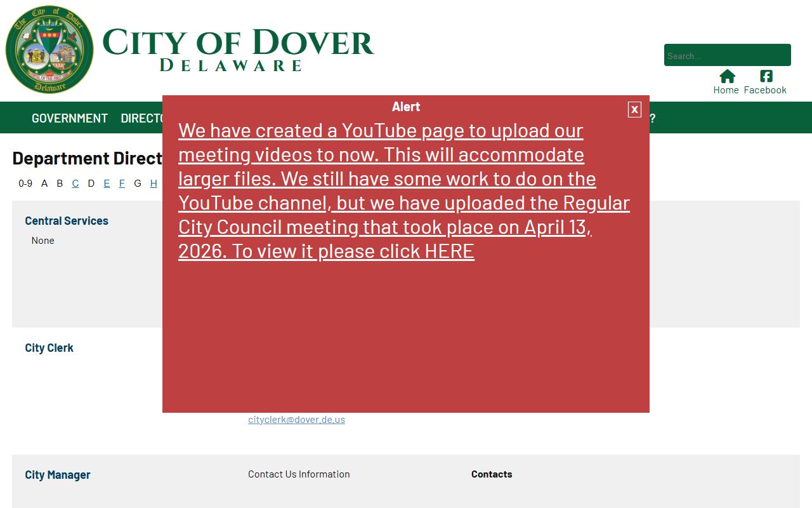Jump to letter F in directory index
The image size is (812, 508).
[x=122, y=184]
